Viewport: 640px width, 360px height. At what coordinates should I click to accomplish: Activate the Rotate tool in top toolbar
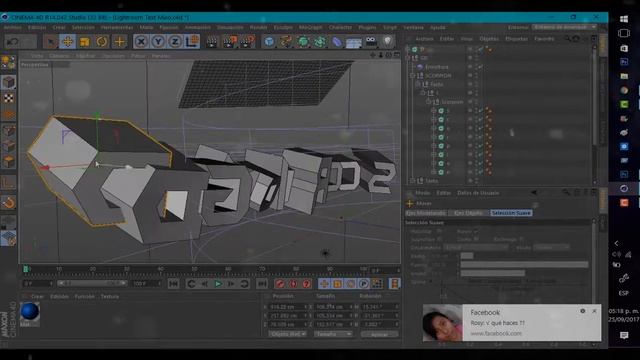pos(102,42)
